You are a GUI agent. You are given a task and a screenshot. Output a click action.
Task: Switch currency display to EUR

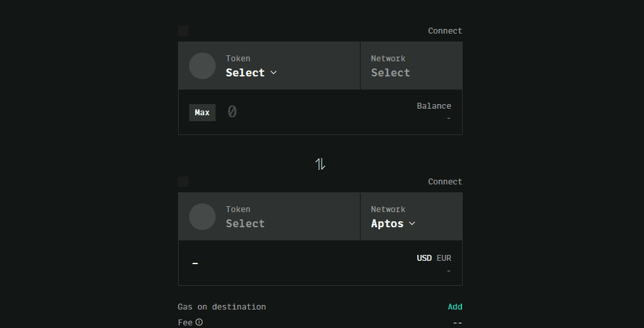444,258
